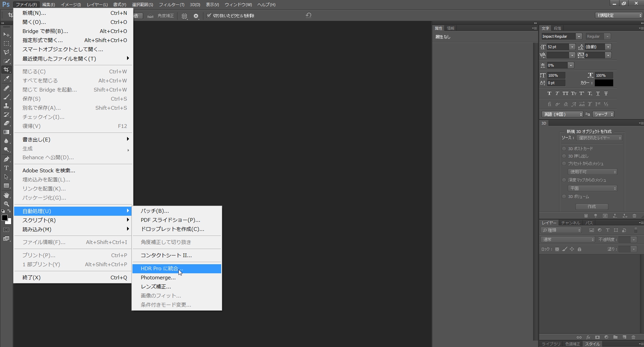Open the スクリプト(R) submenu

point(73,220)
